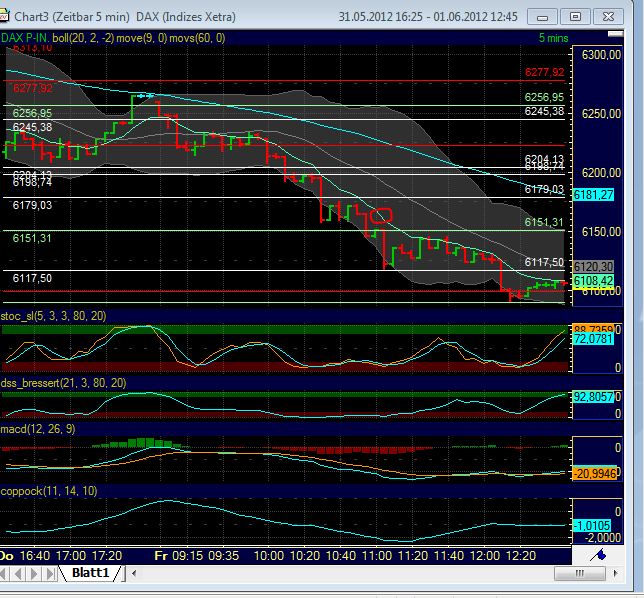Click the Chart3 (Zeitbar 5 min) title text
This screenshot has height=598, width=644.
(x=72, y=17)
